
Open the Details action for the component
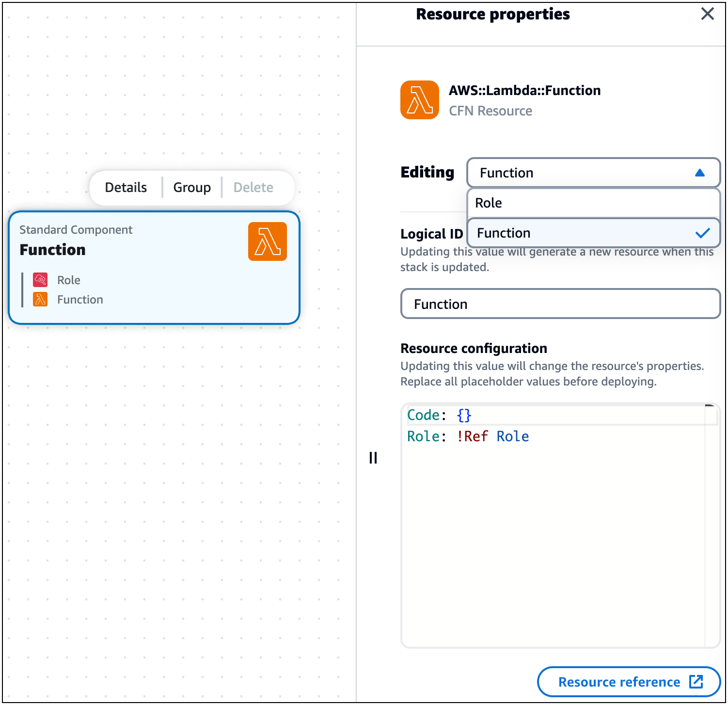[x=126, y=188]
